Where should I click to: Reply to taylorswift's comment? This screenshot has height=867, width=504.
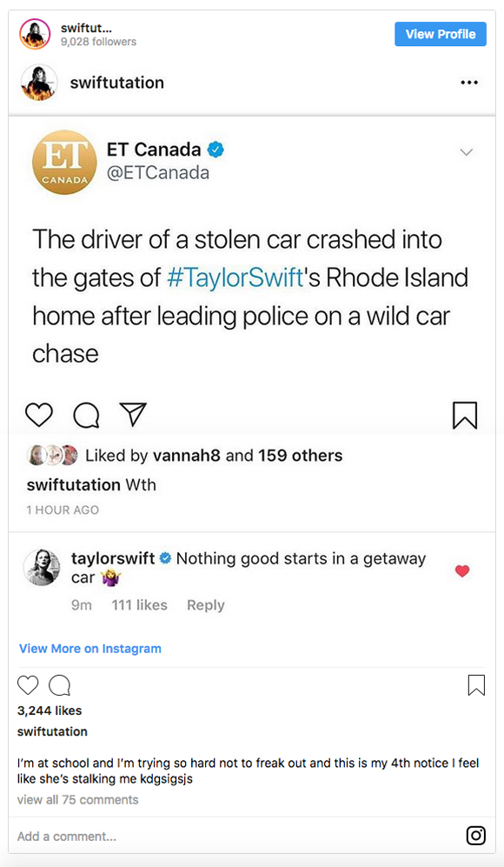coord(205,604)
